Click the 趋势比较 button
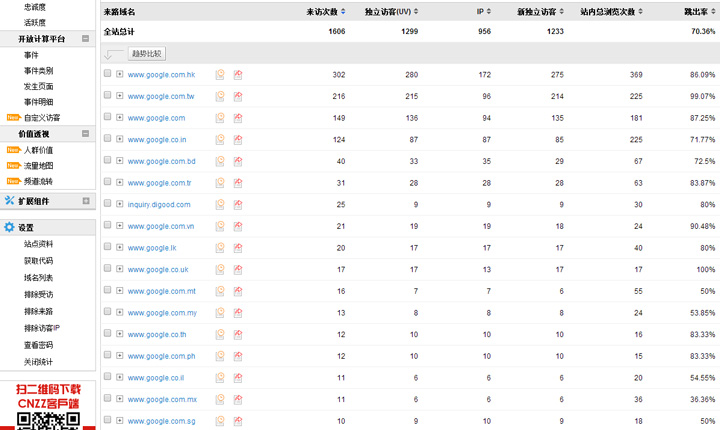The image size is (720, 430). tap(146, 53)
